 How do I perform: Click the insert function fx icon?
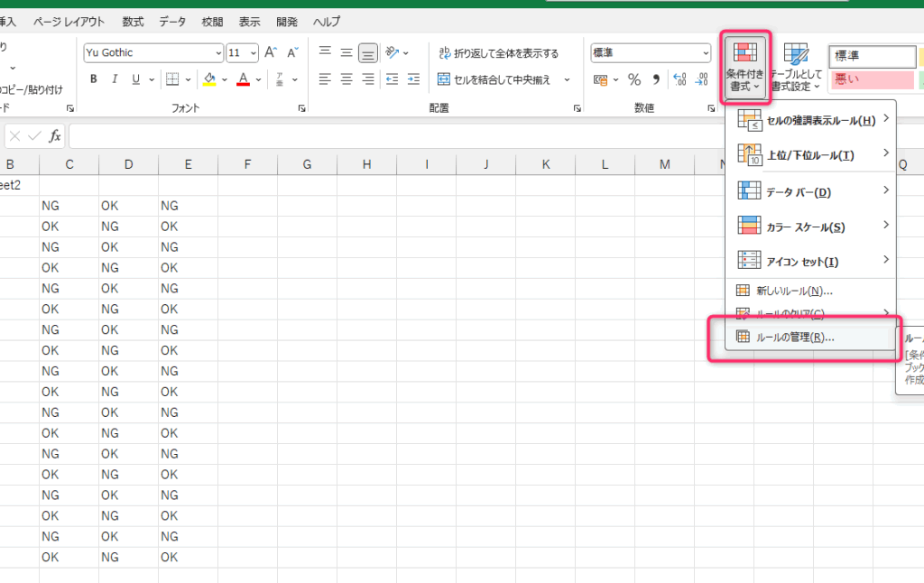pyautogui.click(x=55, y=136)
